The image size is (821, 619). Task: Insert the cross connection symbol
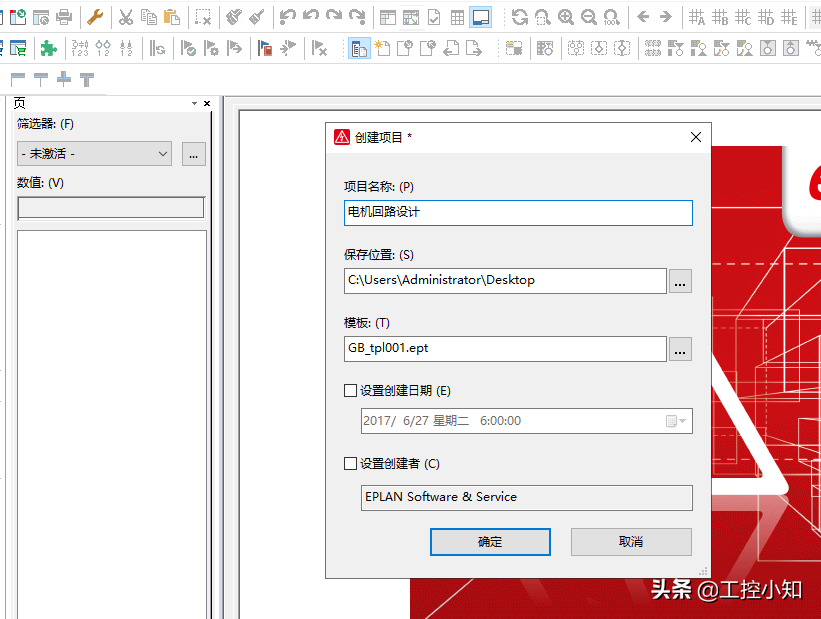pyautogui.click(x=64, y=80)
